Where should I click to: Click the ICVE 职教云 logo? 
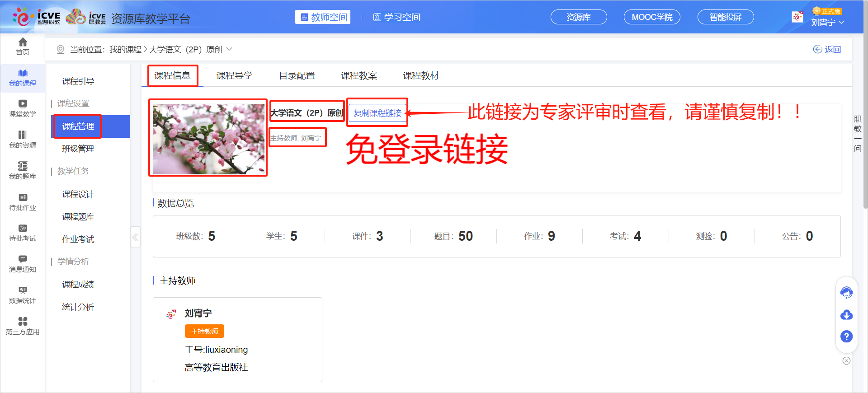click(x=86, y=17)
